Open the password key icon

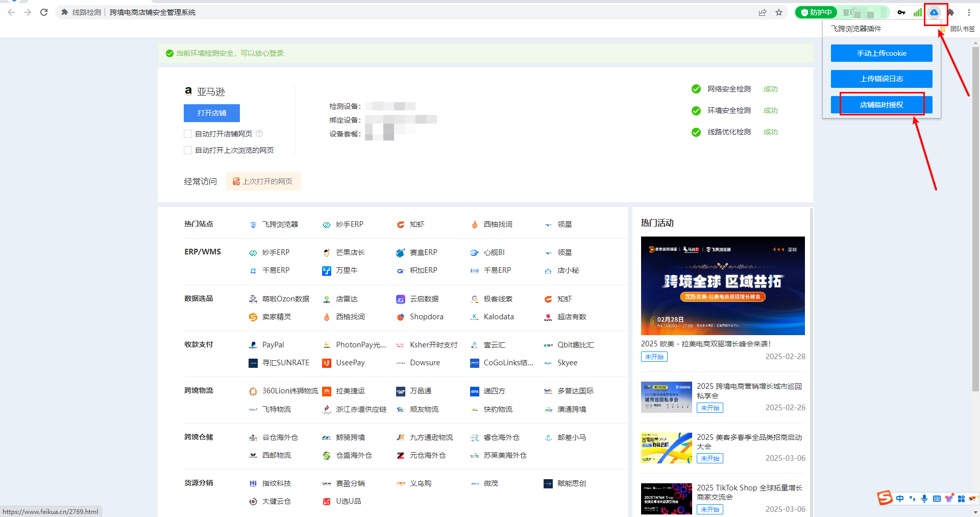901,13
